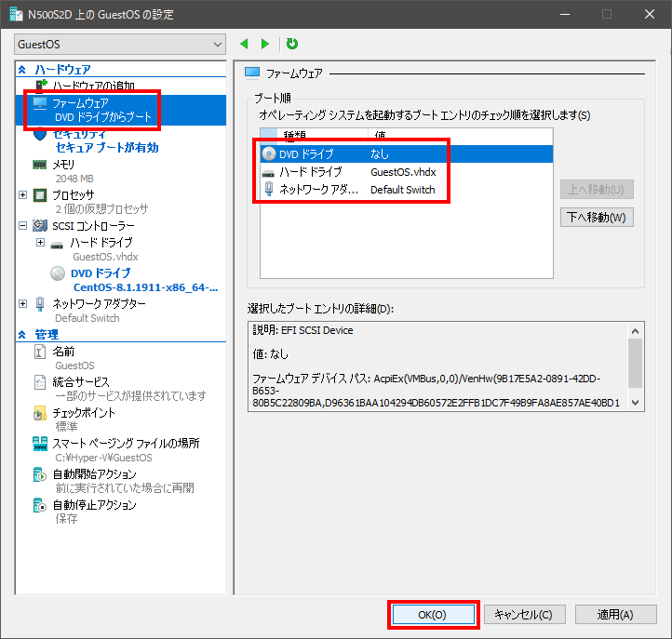
Task: Click the 名前 icon
Action: (x=40, y=352)
